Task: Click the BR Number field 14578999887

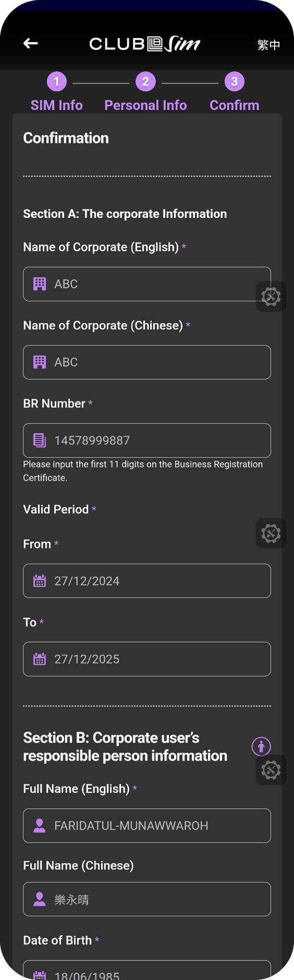Action: [x=147, y=440]
